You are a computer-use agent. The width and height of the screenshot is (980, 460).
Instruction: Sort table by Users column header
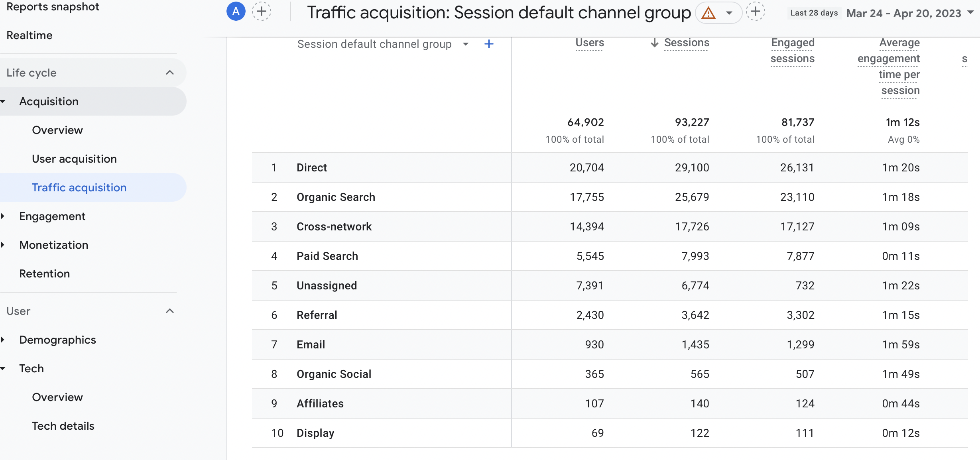coord(589,43)
